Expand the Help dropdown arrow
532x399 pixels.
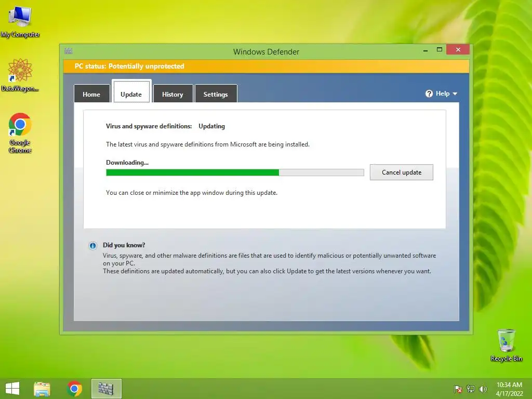pyautogui.click(x=455, y=94)
